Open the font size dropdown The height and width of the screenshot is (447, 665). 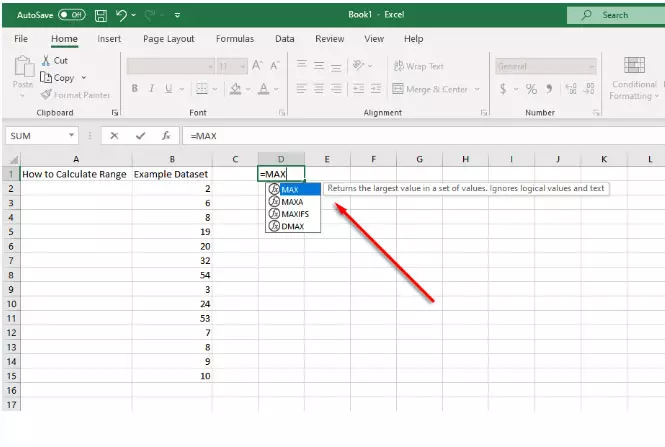pos(242,67)
